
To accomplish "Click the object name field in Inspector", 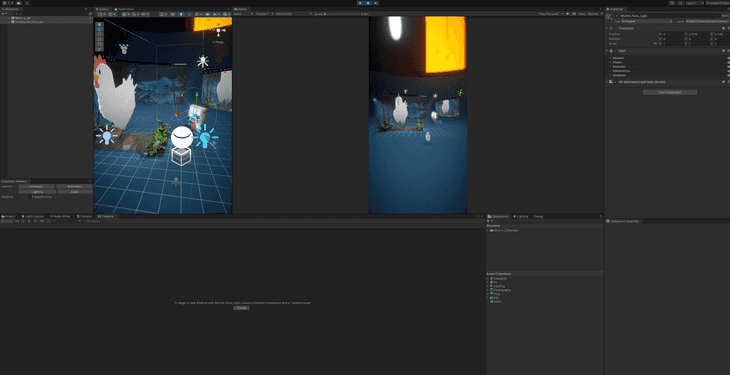I will pos(668,16).
